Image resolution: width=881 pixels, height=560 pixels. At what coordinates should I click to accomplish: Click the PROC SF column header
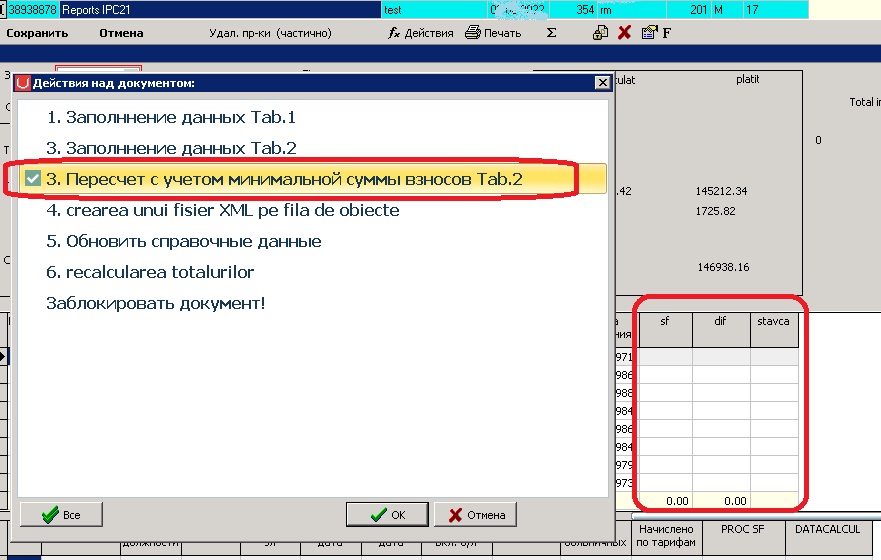tap(743, 536)
